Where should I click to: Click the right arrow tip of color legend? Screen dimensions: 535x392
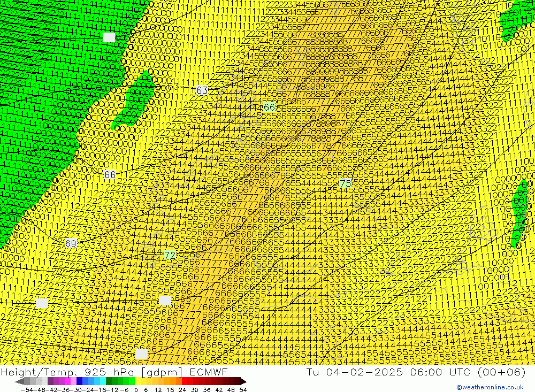tap(243, 382)
